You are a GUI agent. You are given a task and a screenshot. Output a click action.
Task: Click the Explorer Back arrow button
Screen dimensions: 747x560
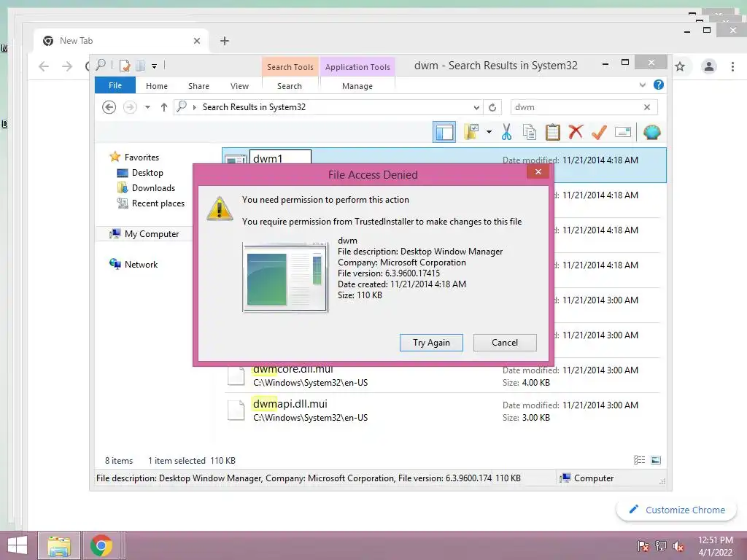point(109,107)
